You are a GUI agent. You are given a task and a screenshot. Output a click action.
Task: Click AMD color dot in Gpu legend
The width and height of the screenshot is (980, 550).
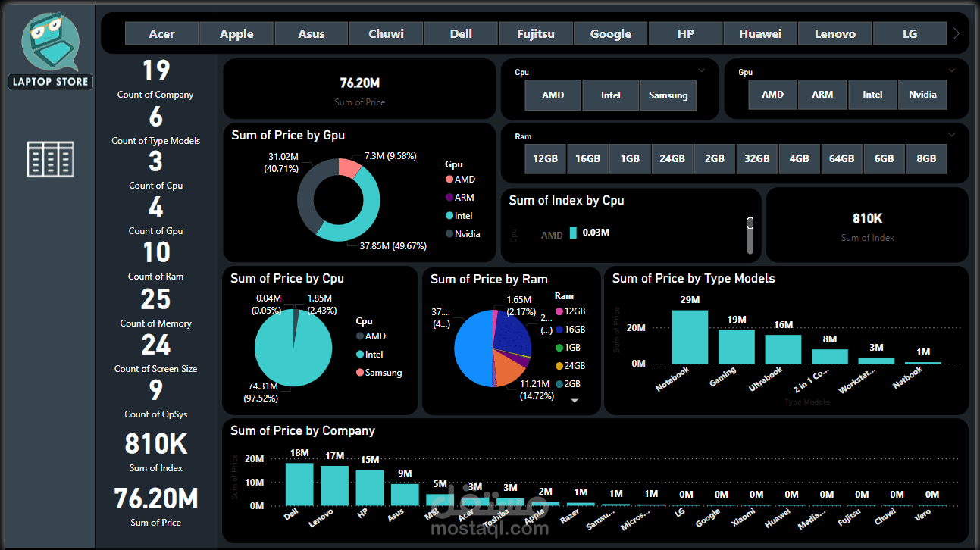449,180
